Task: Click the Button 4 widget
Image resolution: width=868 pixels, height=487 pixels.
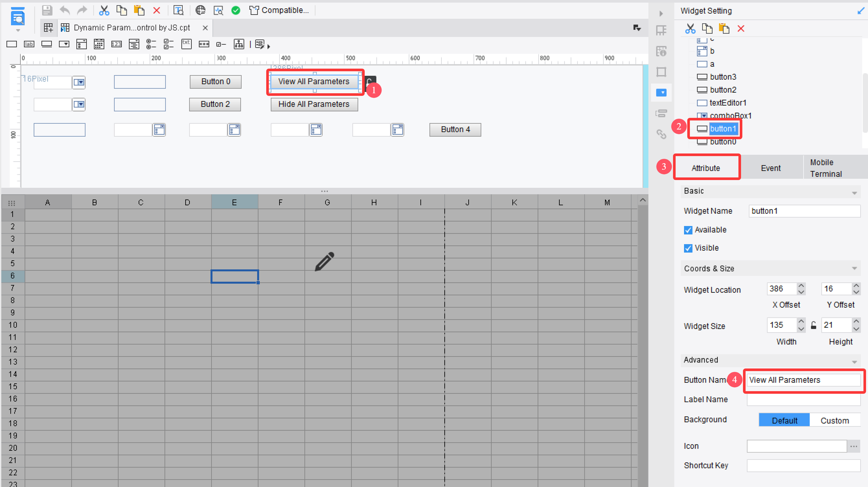Action: pos(455,130)
